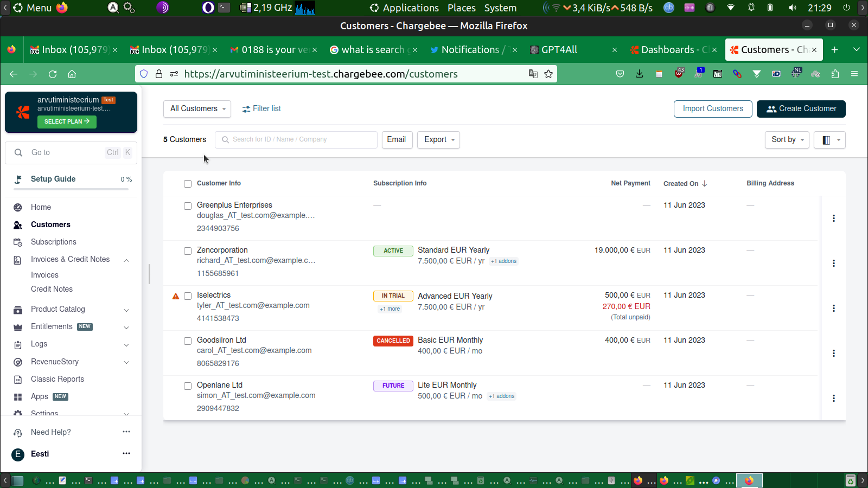Click the Go to quick search box
868x488 pixels.
[71, 153]
